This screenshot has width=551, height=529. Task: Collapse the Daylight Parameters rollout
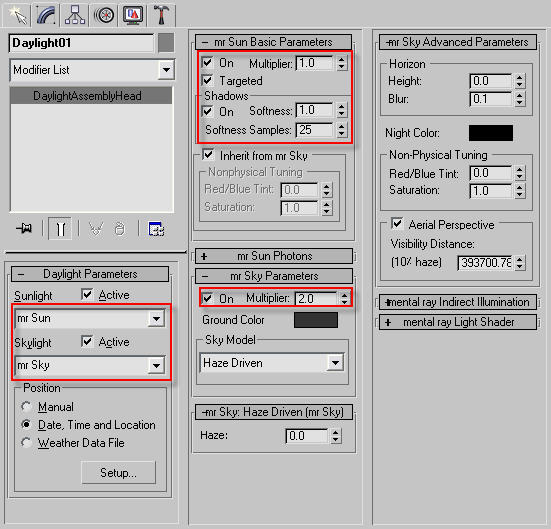coord(90,274)
